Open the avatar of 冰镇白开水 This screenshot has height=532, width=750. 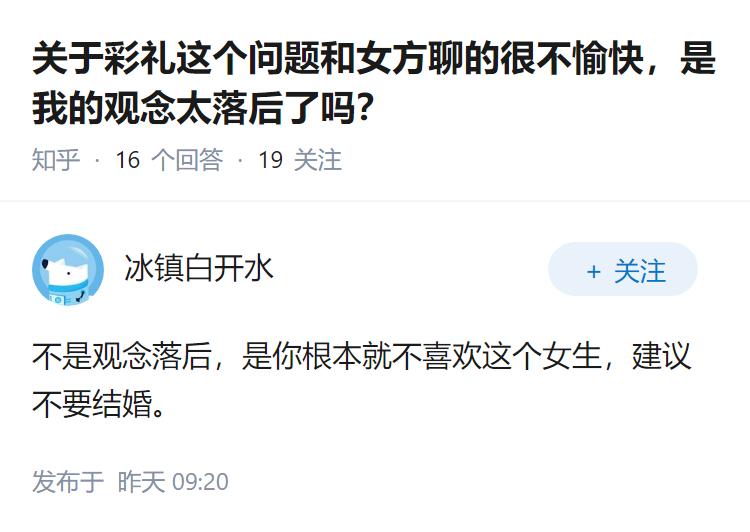point(68,269)
